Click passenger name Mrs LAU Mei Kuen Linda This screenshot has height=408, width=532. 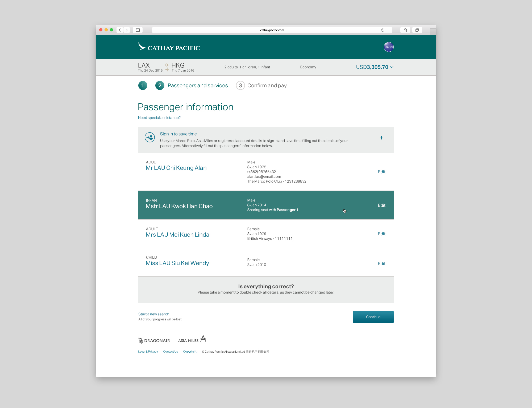[177, 235]
